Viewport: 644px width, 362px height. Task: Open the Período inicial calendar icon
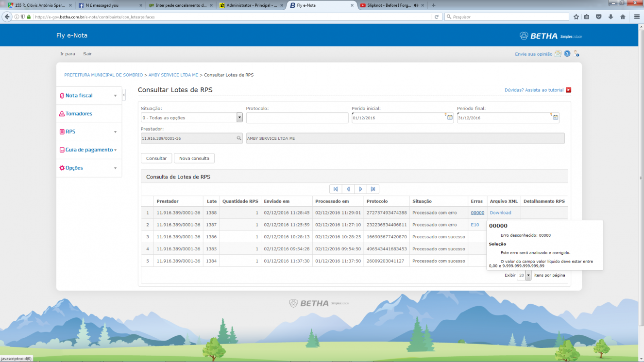450,117
